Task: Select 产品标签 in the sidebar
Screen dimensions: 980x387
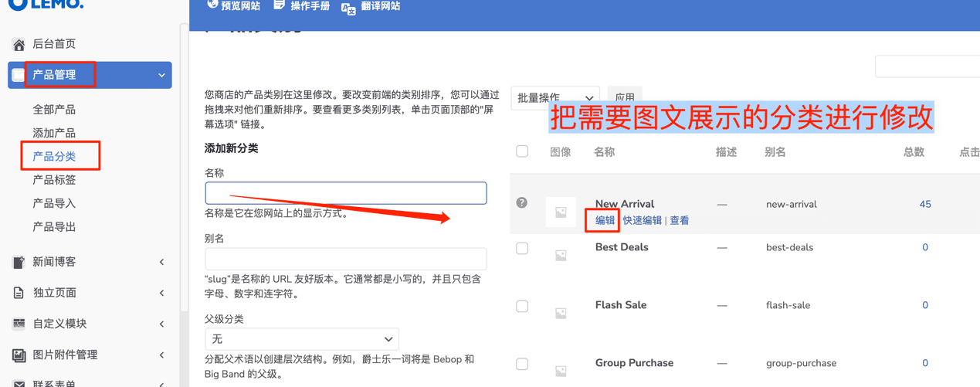Action: point(54,180)
